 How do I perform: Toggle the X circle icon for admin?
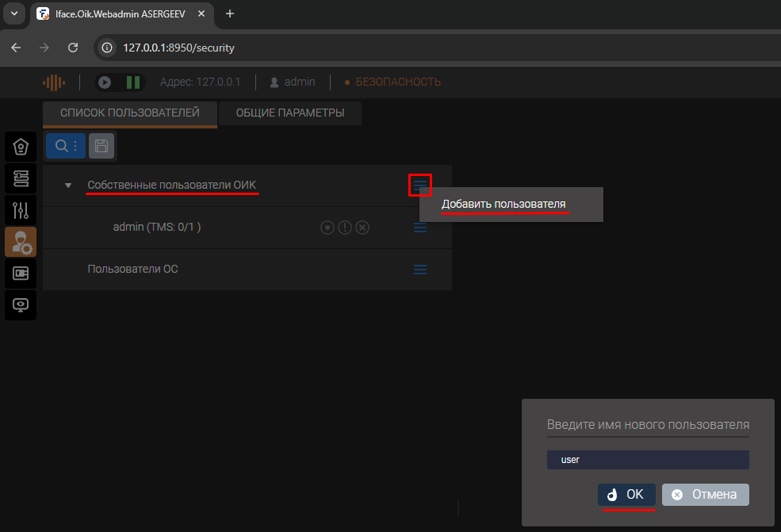pyautogui.click(x=362, y=228)
